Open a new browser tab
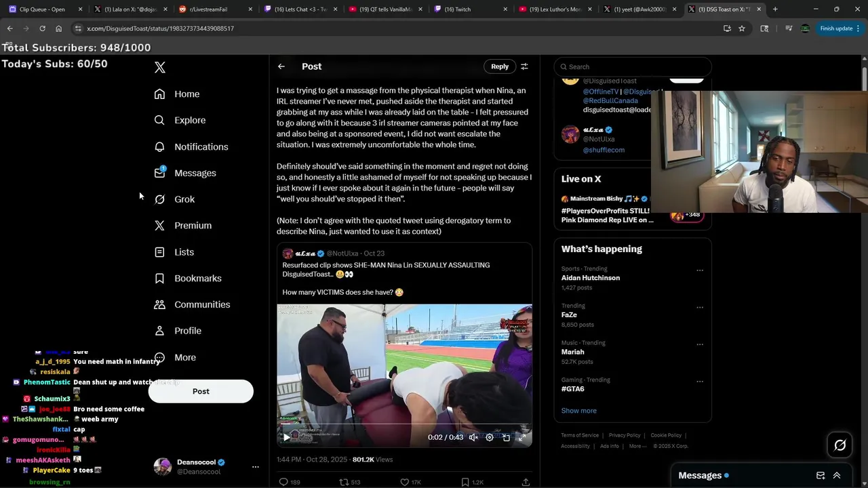Viewport: 868px width, 488px height. tap(775, 9)
